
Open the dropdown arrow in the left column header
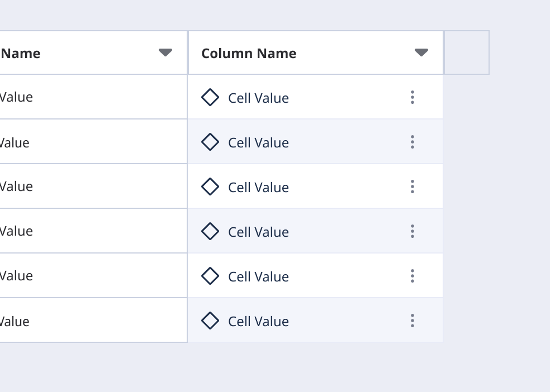165,52
